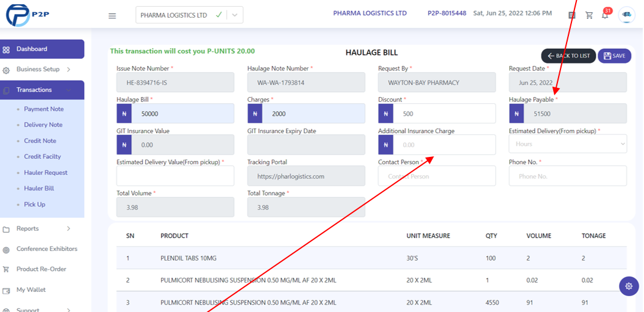Click the Phone No. field
This screenshot has height=312, width=644.
(568, 176)
